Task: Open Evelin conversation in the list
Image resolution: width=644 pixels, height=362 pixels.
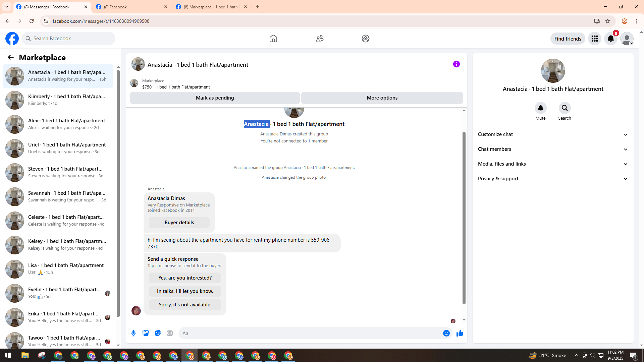Action: pyautogui.click(x=58, y=293)
